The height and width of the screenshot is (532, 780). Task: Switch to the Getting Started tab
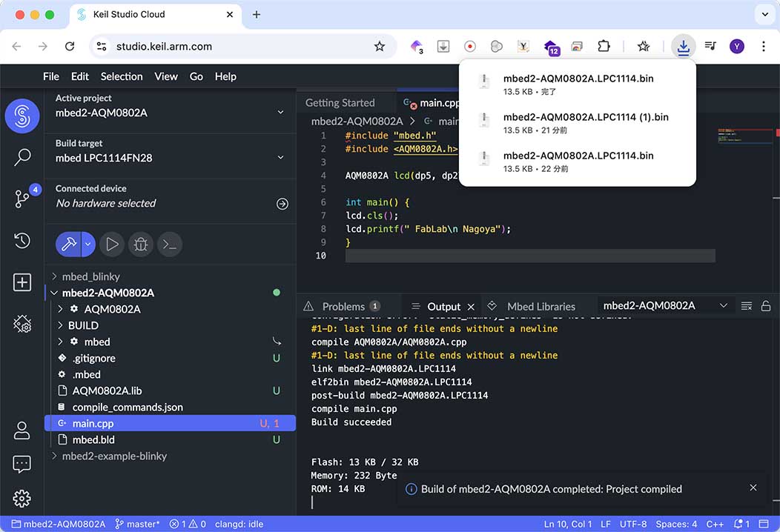click(x=340, y=103)
